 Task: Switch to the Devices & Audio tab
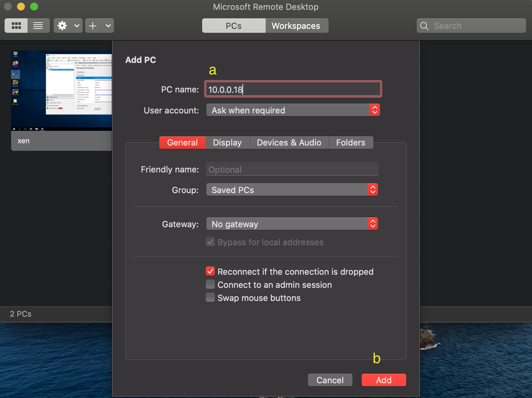289,143
